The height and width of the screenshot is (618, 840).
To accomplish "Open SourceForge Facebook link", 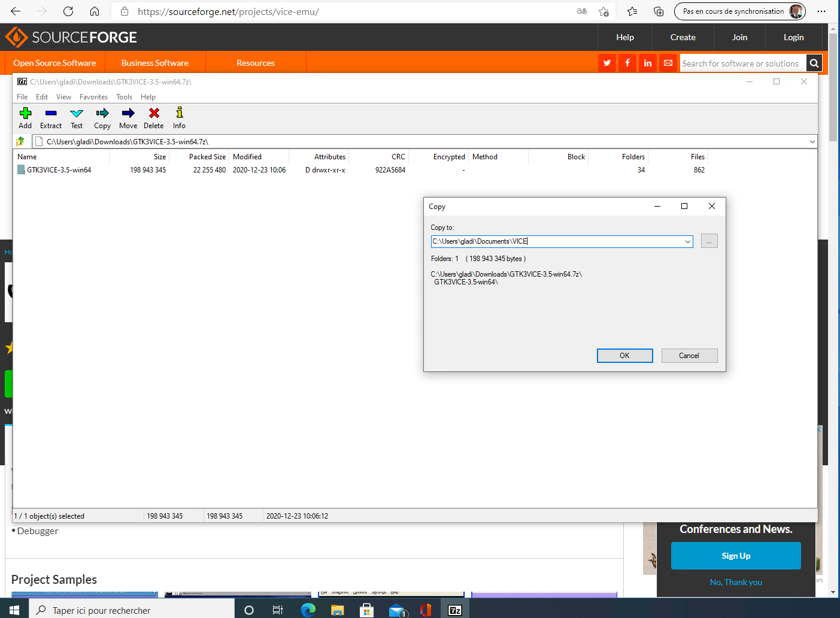I will point(627,63).
